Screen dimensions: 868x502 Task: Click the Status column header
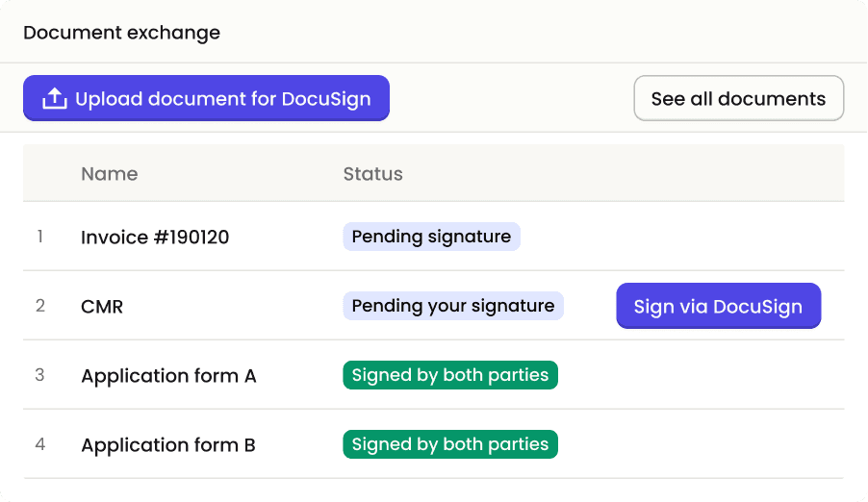click(x=372, y=174)
